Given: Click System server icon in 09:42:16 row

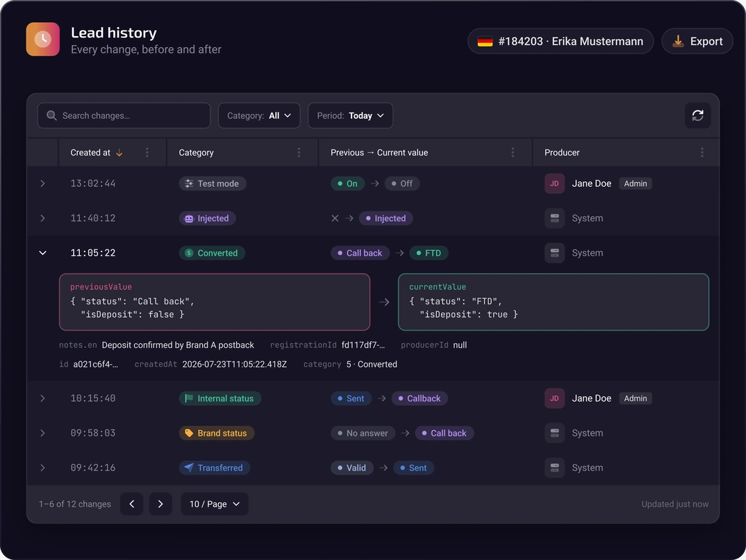Looking at the screenshot, I should tap(554, 468).
